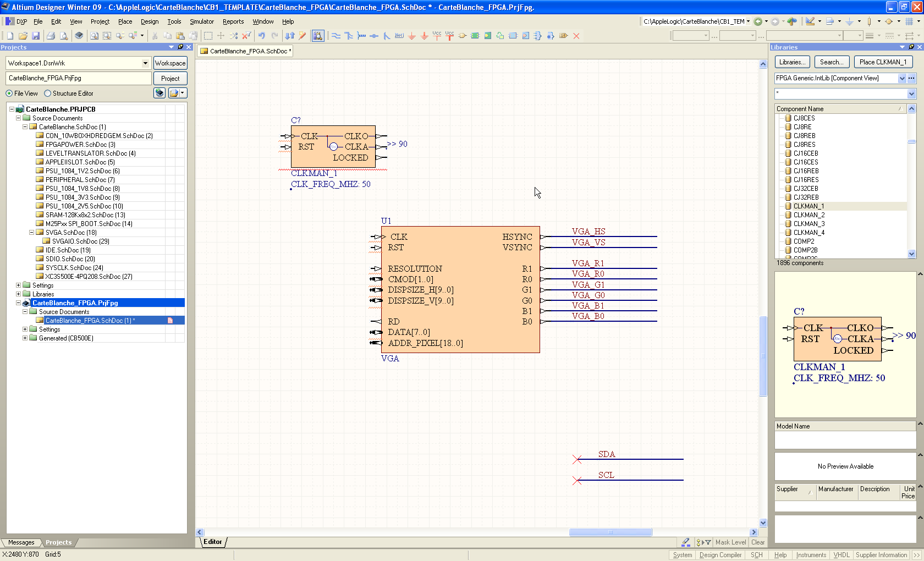Save the active document via floppy icon
This screenshot has width=924, height=561.
point(36,36)
